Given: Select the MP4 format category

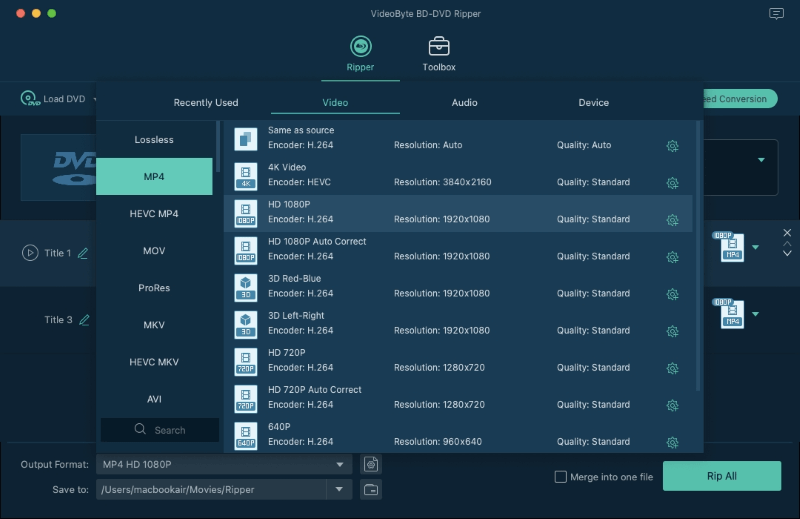Looking at the screenshot, I should point(154,176).
